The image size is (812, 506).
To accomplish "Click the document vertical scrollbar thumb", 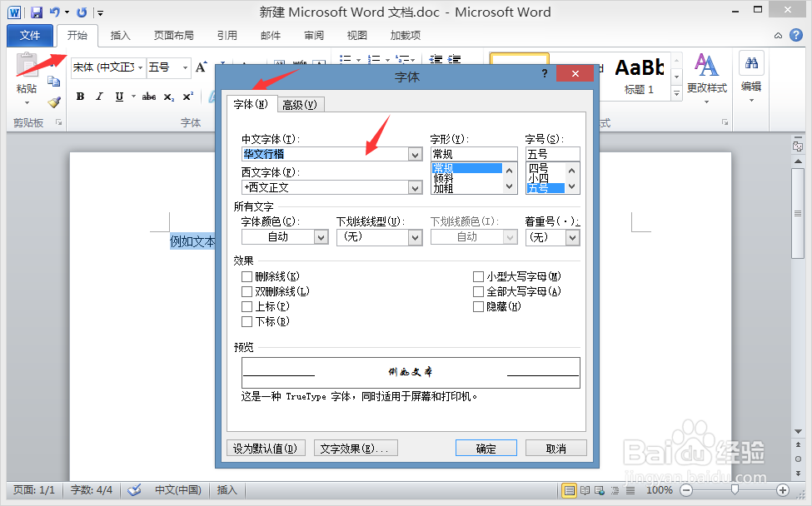I will (x=798, y=213).
